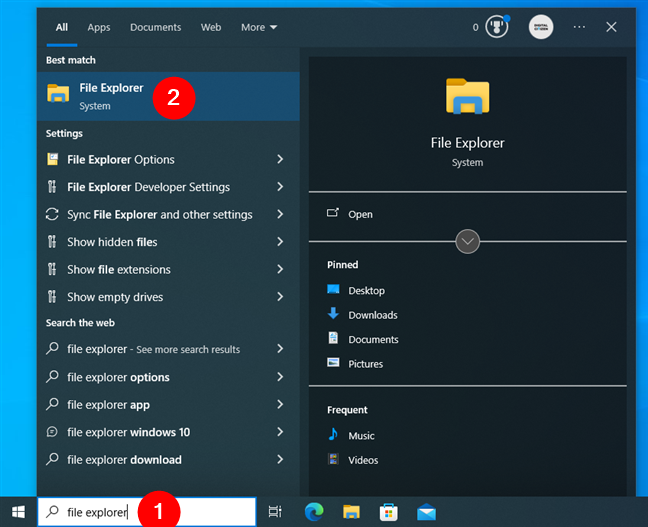Expand arrow for 'See more search results' row
Image resolution: width=648 pixels, height=527 pixels.
coord(280,348)
